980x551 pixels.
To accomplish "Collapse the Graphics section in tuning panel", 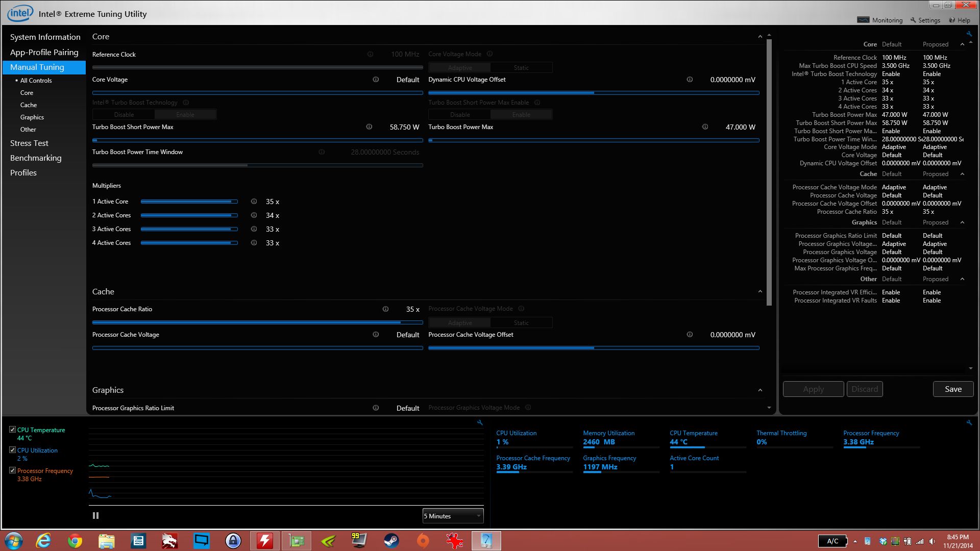I will click(760, 390).
